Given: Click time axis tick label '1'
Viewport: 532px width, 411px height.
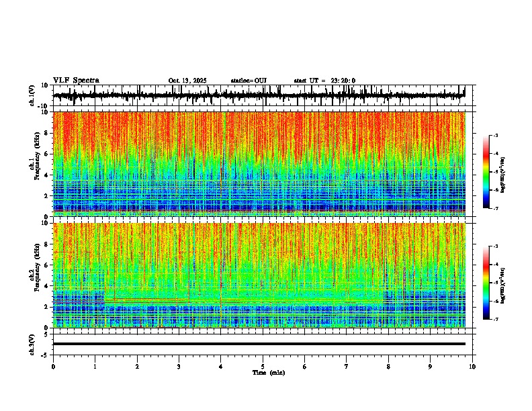Looking at the screenshot, I should (95, 367).
